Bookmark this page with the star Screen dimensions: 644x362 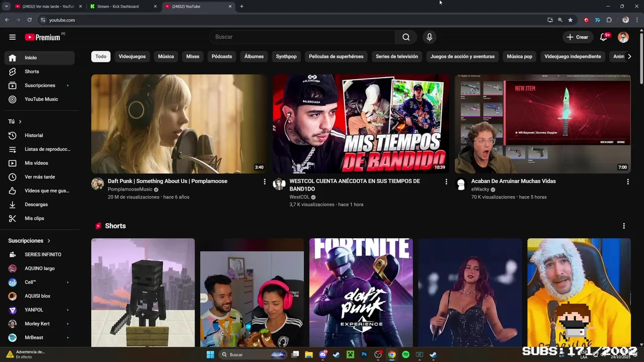click(x=570, y=20)
